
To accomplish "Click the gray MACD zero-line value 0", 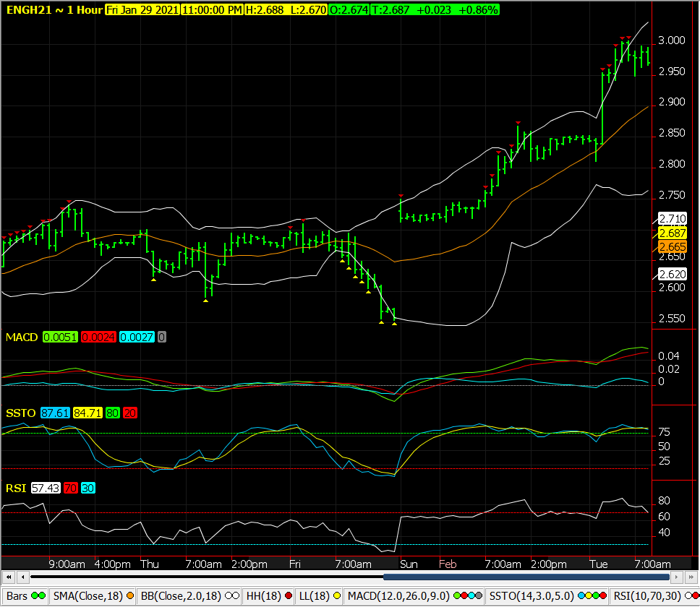I will [x=161, y=337].
